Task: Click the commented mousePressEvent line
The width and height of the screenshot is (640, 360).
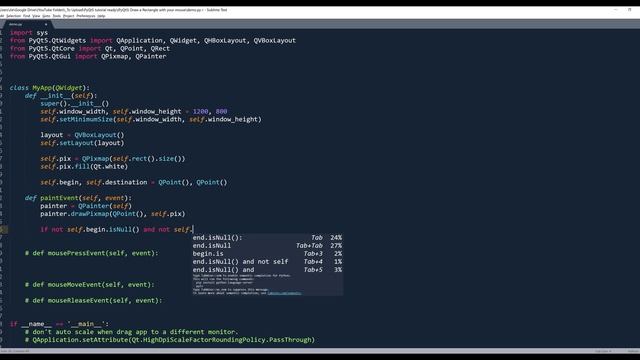Action: coord(91,253)
